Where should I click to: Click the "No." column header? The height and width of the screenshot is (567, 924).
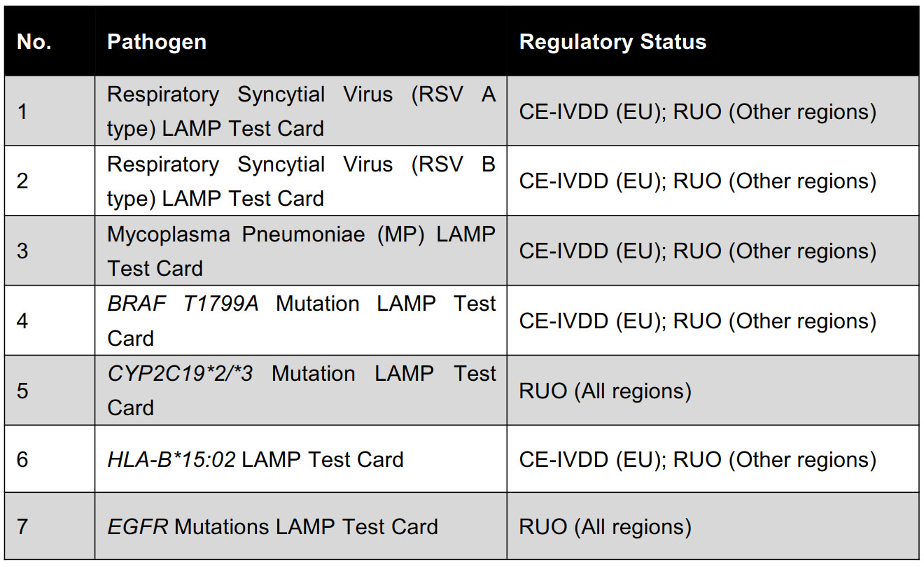pos(34,41)
